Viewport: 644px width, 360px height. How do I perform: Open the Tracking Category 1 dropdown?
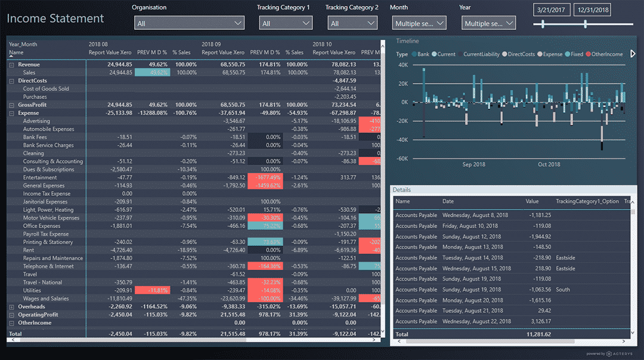pyautogui.click(x=286, y=23)
